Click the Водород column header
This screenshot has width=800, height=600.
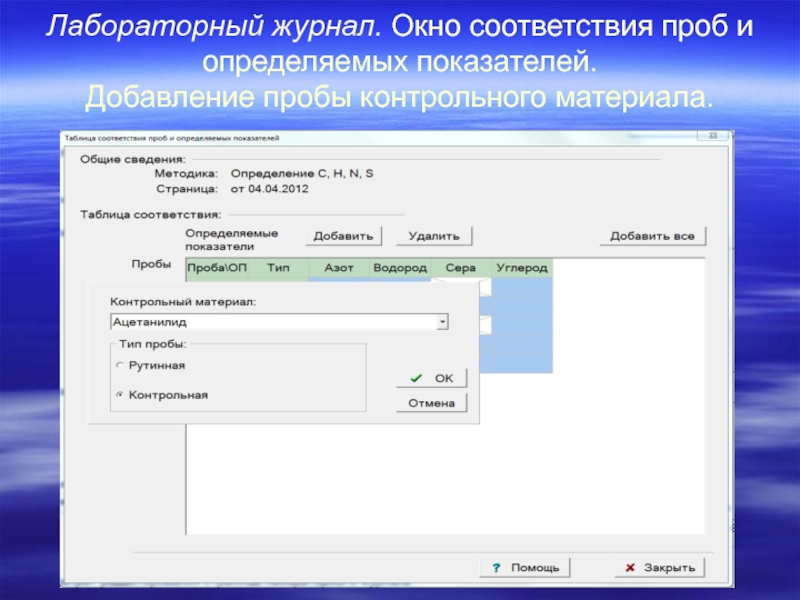pos(400,268)
